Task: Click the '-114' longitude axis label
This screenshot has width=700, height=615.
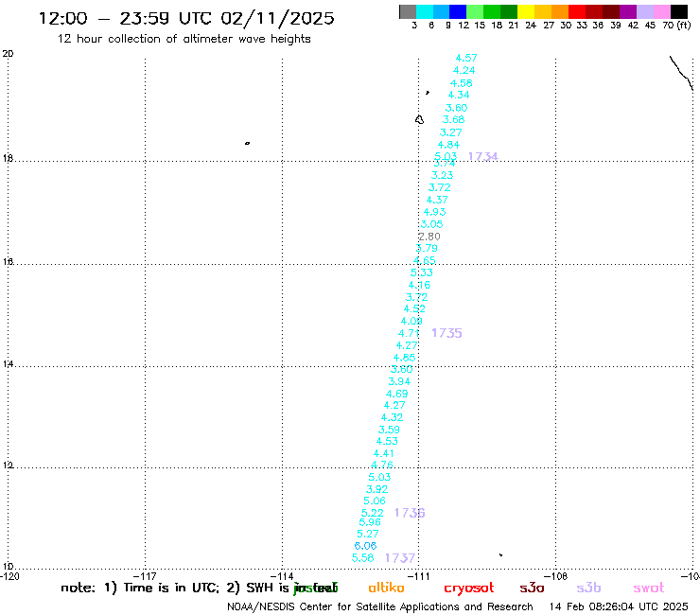Action: pos(282,576)
